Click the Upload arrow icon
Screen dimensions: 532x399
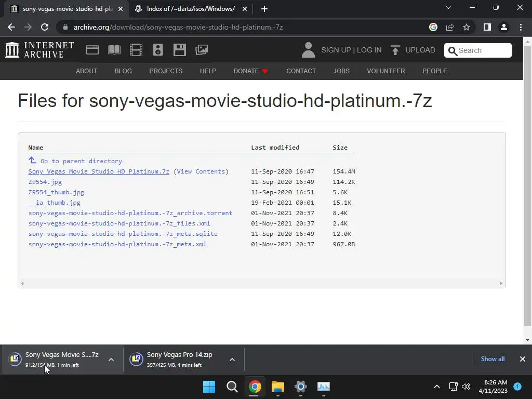(395, 50)
